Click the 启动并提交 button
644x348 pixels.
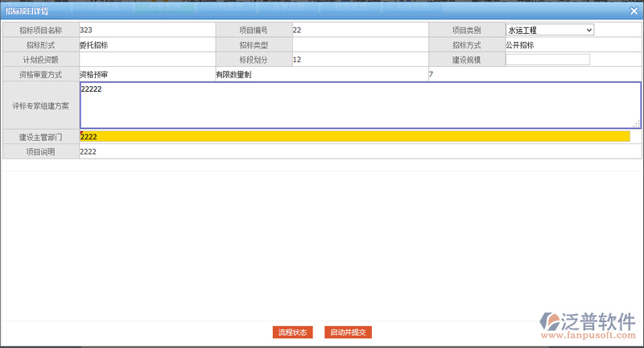pyautogui.click(x=349, y=332)
